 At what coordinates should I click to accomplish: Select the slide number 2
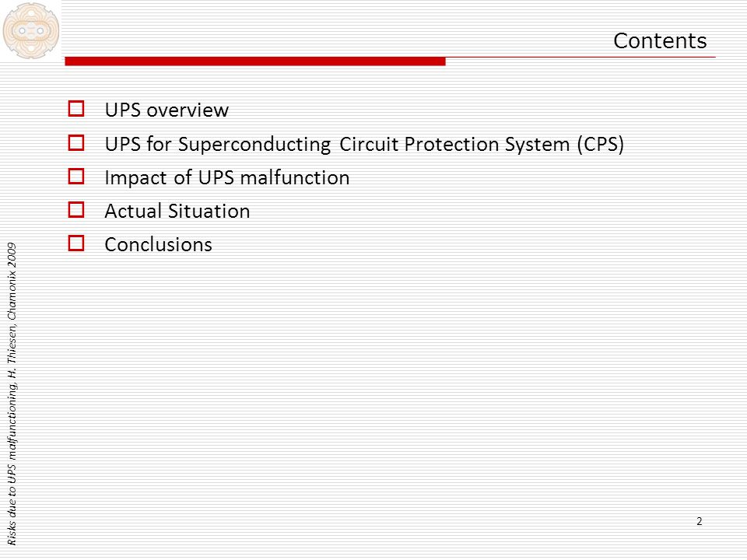pyautogui.click(x=700, y=521)
